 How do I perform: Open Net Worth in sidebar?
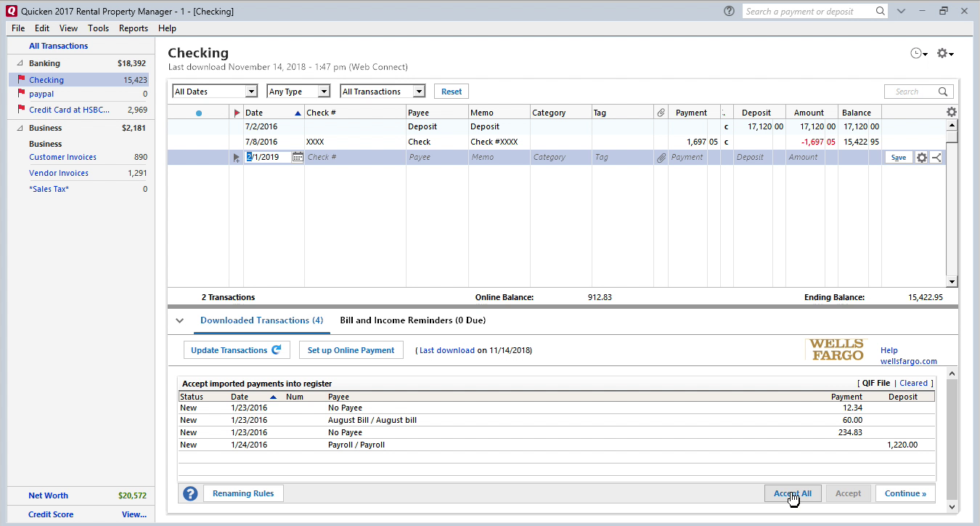click(48, 495)
